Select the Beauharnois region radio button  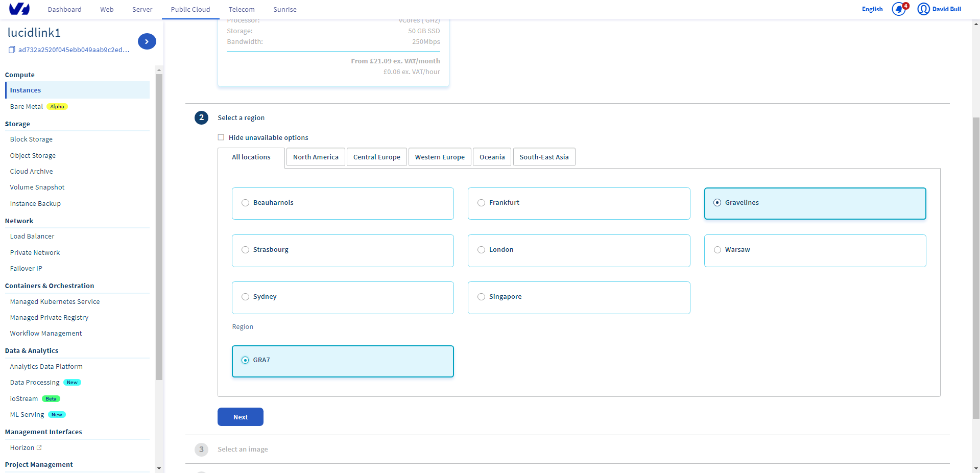tap(245, 203)
